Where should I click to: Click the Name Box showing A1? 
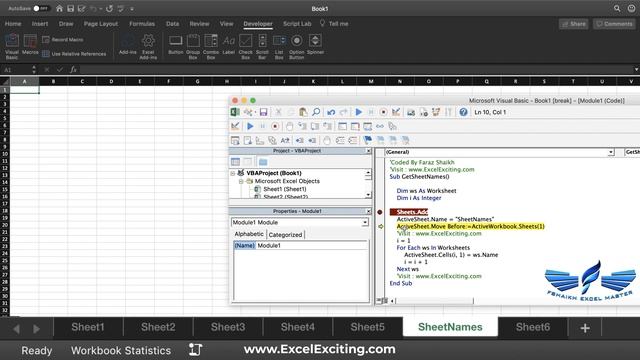coord(16,70)
